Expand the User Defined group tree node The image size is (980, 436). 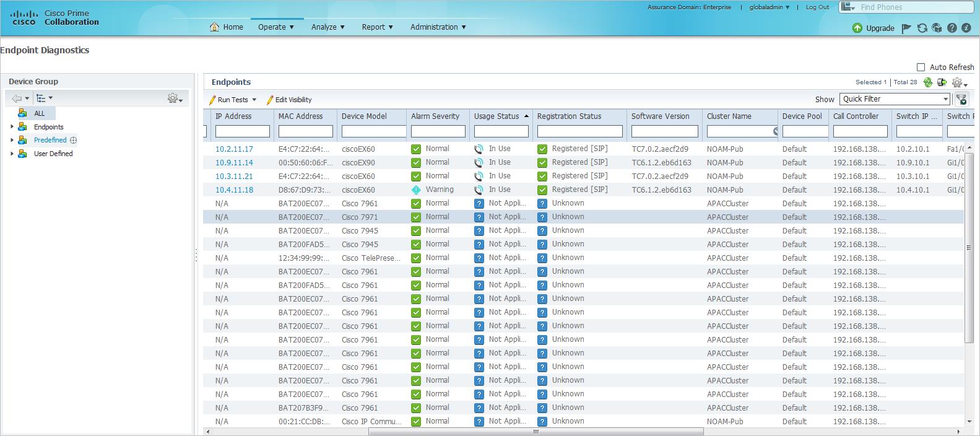tap(12, 154)
